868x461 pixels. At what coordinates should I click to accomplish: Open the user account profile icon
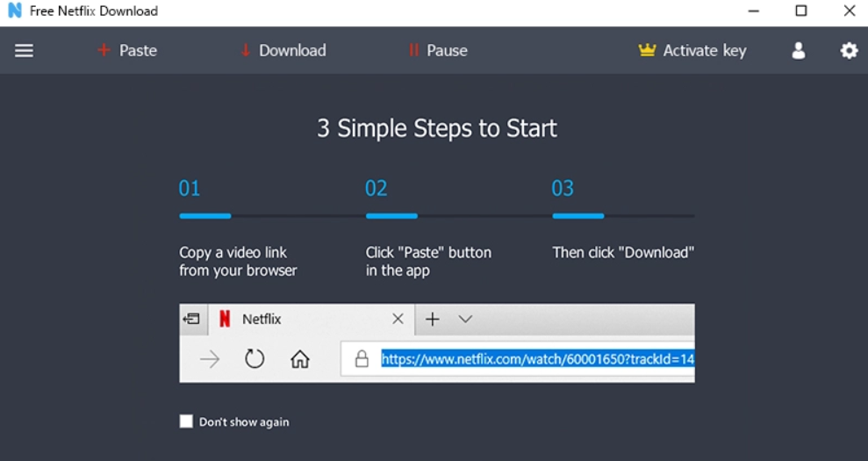[x=799, y=51]
